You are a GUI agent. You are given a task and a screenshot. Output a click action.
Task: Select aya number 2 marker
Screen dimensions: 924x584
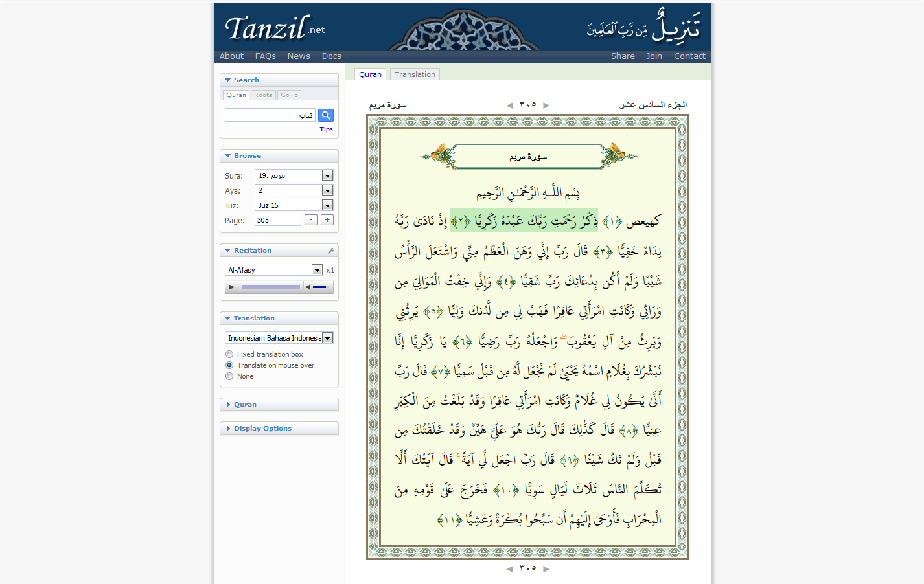point(461,222)
